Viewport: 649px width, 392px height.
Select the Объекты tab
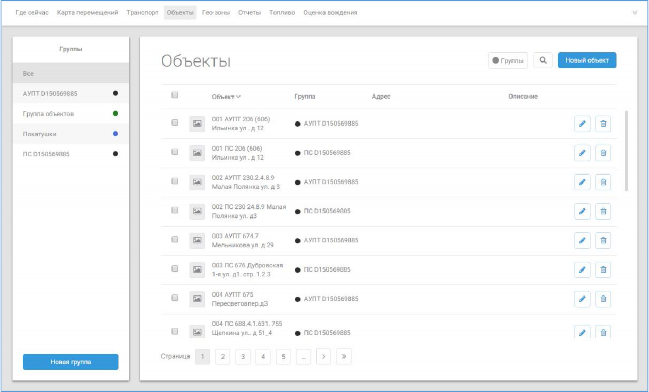coord(180,13)
